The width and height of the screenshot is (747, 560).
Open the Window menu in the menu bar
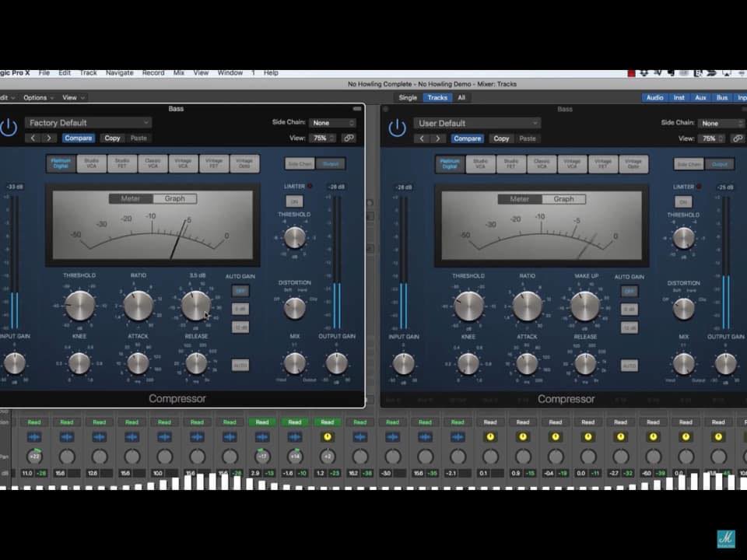click(230, 73)
